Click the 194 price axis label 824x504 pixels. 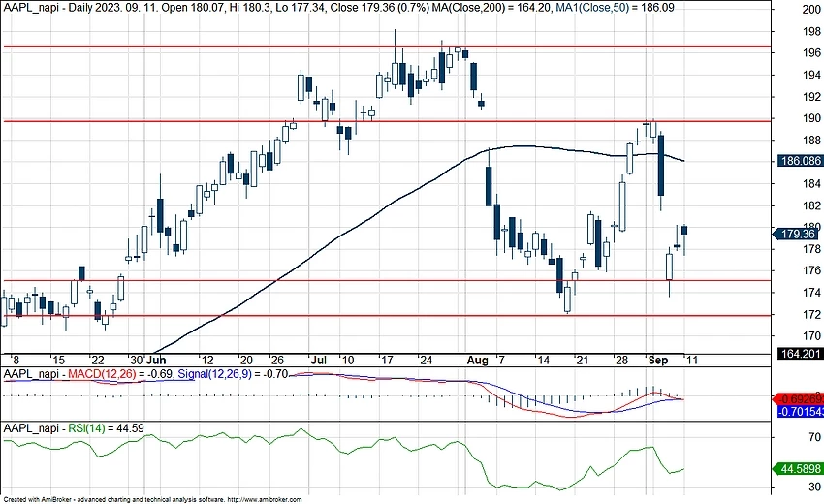click(811, 75)
